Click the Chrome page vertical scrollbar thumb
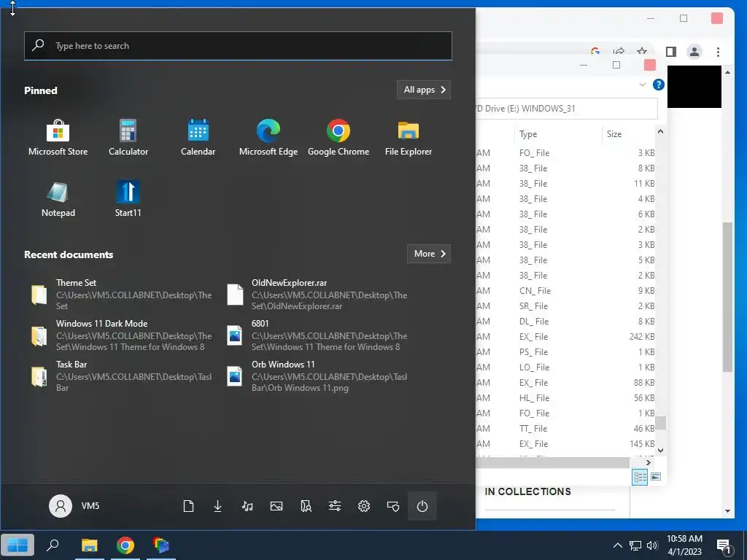The width and height of the screenshot is (747, 560). point(727,297)
